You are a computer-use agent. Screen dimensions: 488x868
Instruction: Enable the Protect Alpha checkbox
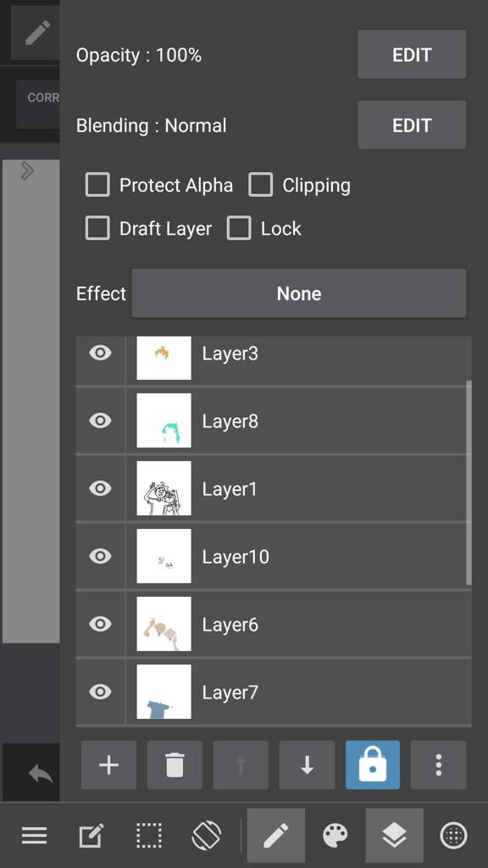[97, 185]
